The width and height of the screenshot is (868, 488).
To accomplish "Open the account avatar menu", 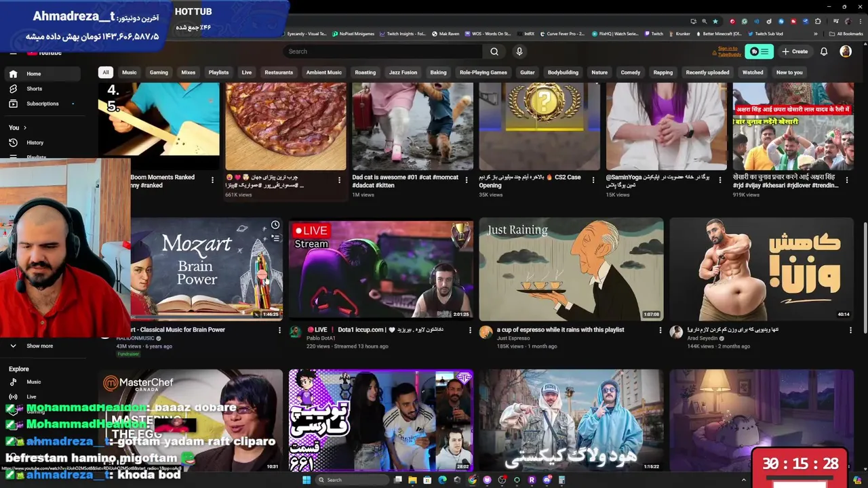I will [846, 52].
